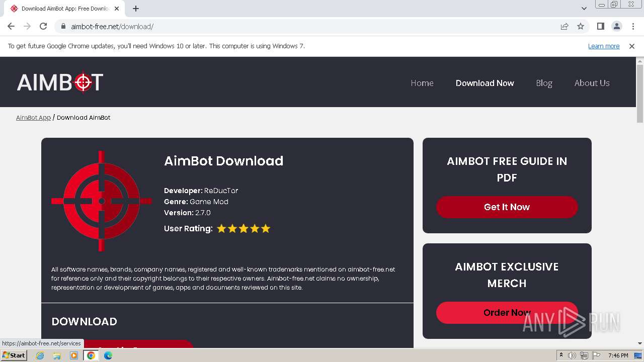The width and height of the screenshot is (644, 362).
Task: Open Microsoft Edge from the taskbar
Action: click(108, 355)
